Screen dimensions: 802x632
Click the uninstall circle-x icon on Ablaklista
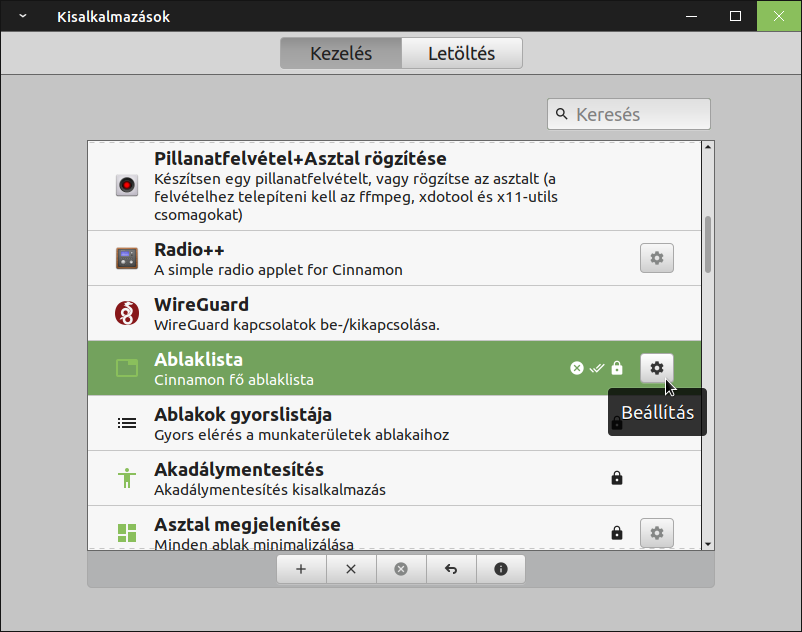coord(577,368)
